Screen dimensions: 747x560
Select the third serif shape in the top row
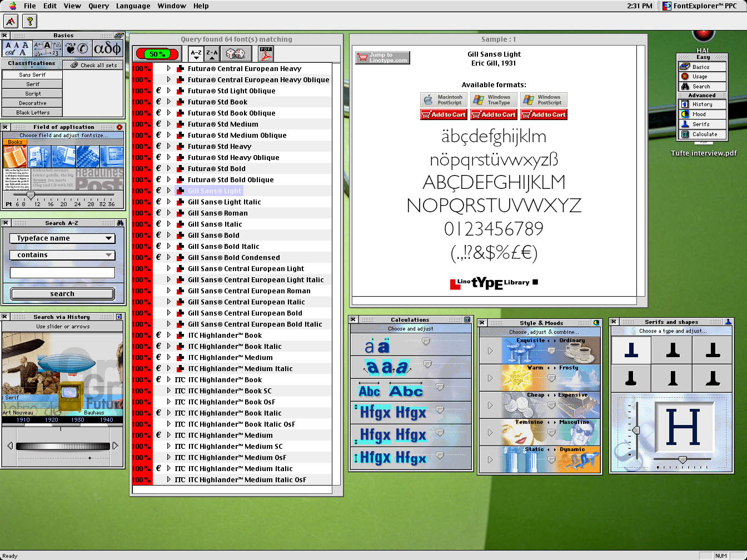tap(713, 350)
